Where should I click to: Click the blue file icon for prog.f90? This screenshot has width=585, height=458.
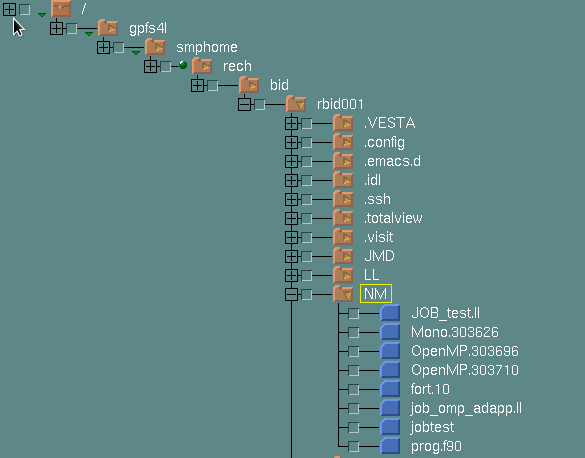pyautogui.click(x=390, y=446)
